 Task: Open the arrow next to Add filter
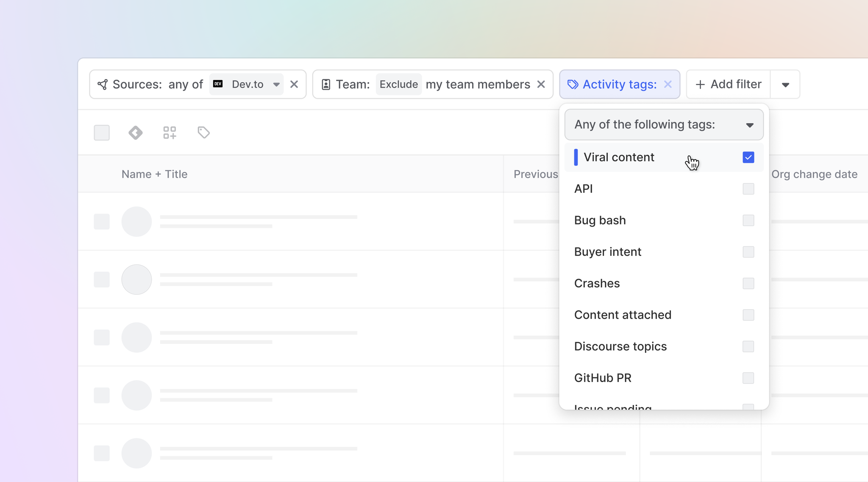(785, 85)
